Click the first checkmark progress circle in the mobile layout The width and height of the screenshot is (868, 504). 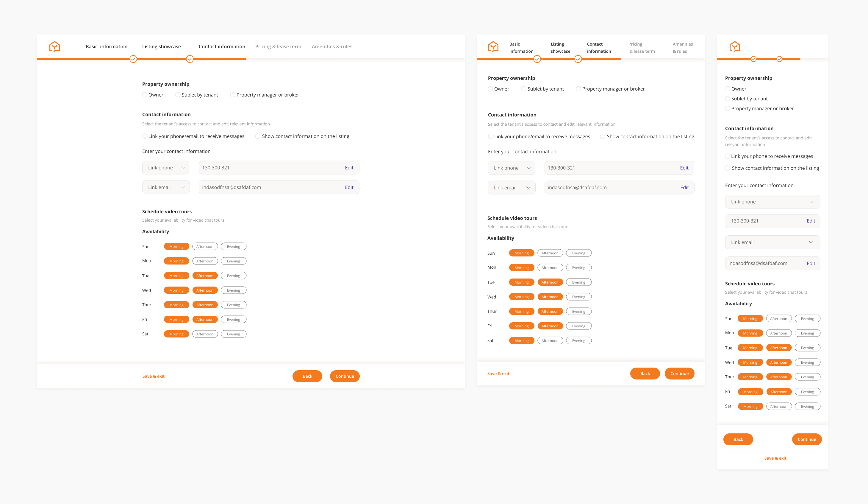click(754, 59)
